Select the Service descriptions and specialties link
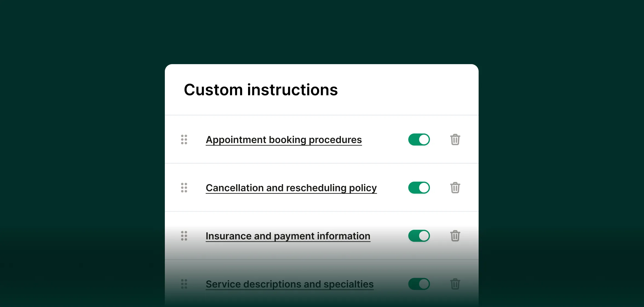This screenshot has height=307, width=644. coord(289,284)
